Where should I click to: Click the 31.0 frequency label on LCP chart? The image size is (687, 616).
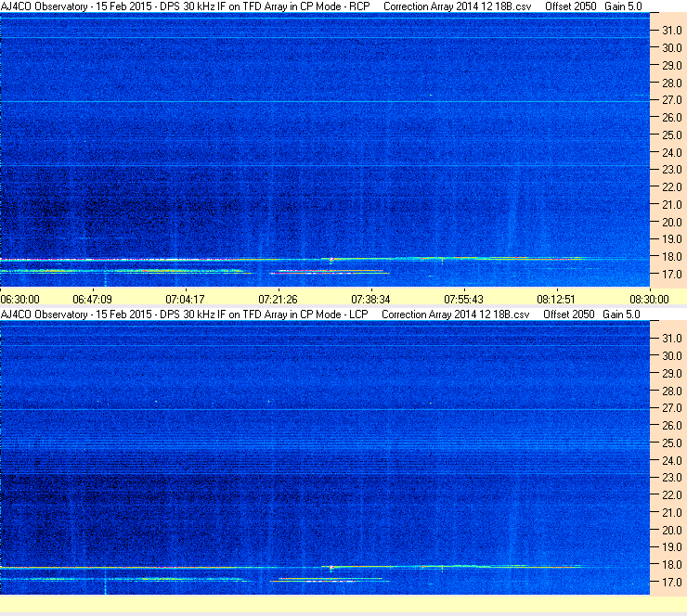click(x=672, y=339)
